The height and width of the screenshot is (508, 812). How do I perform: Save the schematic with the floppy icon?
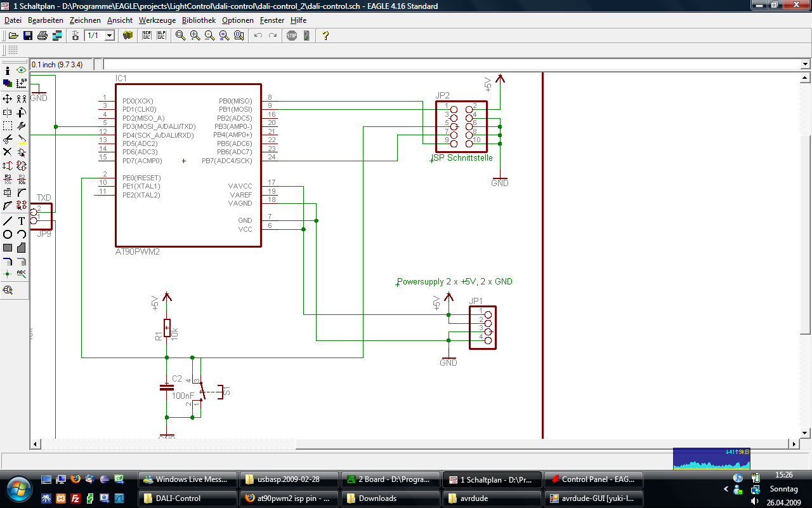pos(28,36)
